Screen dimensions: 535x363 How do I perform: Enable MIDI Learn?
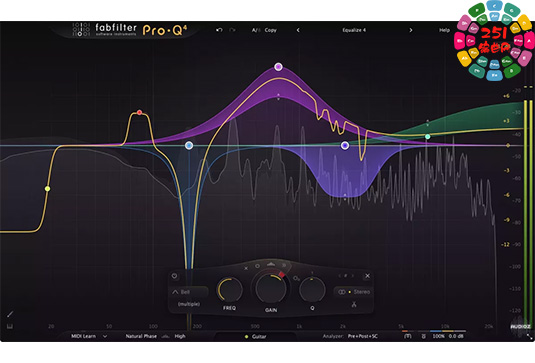(x=83, y=336)
